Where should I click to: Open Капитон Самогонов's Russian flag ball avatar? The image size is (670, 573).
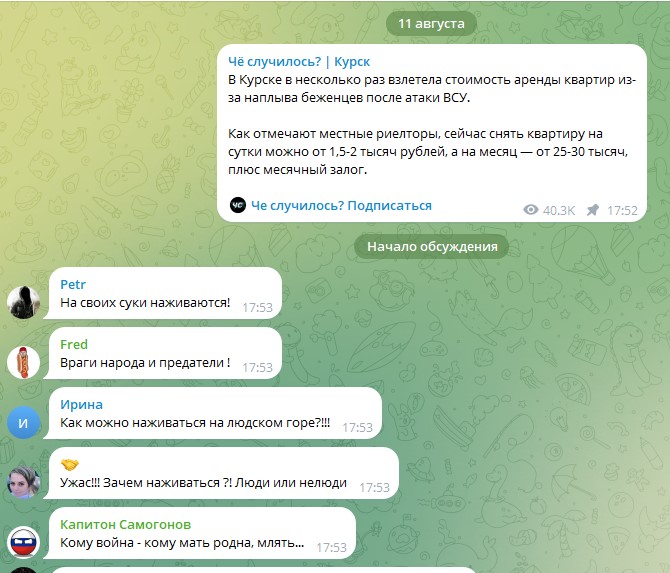[24, 543]
